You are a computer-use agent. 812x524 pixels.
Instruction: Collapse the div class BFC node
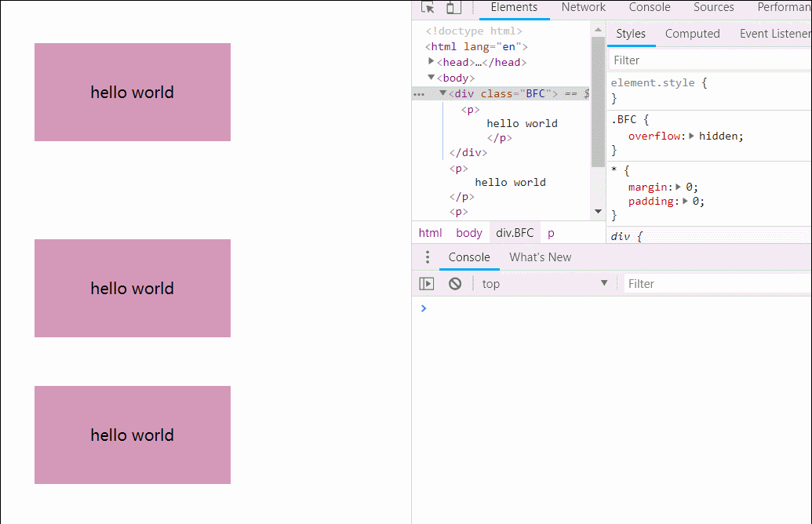point(442,93)
